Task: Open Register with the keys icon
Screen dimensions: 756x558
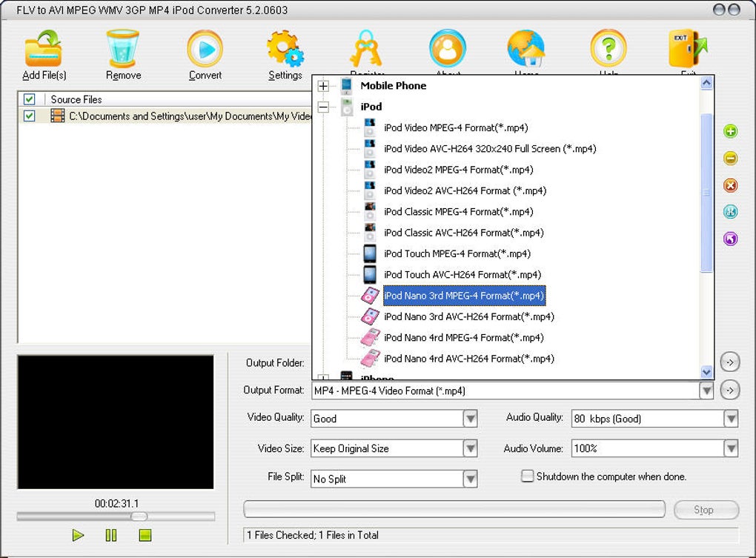Action: coord(366,49)
